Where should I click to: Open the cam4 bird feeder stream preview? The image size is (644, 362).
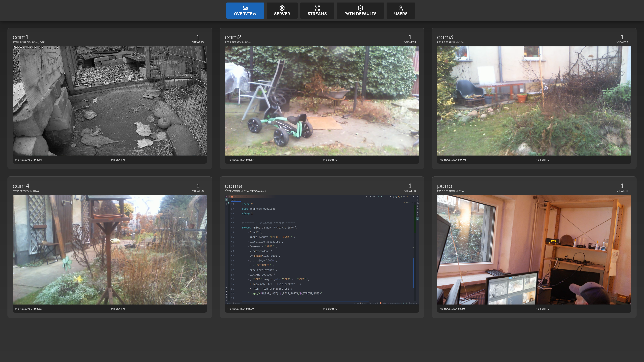tap(110, 250)
